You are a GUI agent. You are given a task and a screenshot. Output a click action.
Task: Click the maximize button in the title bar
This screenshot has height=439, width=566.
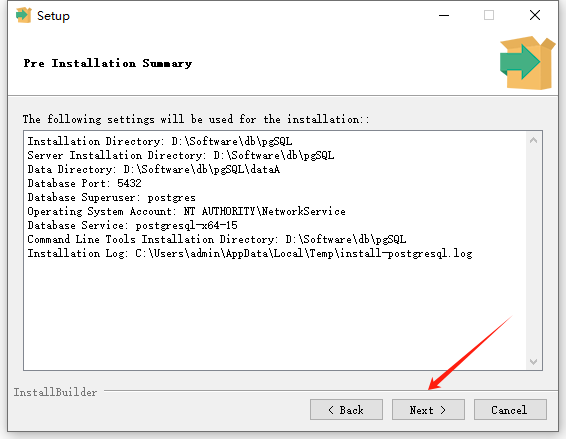point(489,15)
